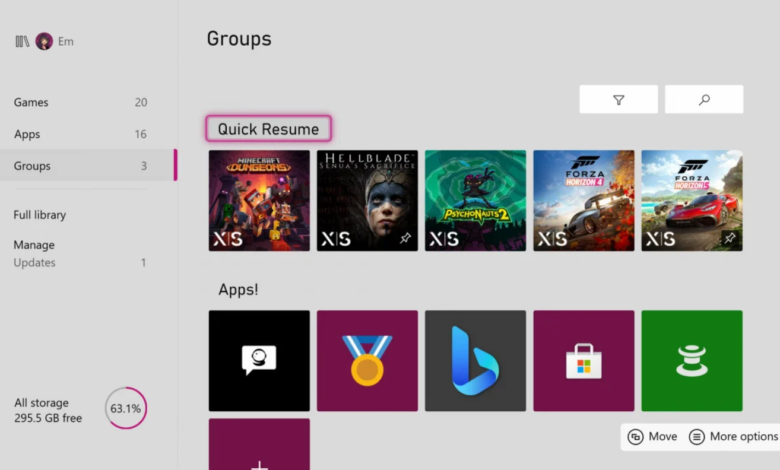The width and height of the screenshot is (780, 470).
Task: Select Groups in the sidebar
Action: (x=88, y=166)
